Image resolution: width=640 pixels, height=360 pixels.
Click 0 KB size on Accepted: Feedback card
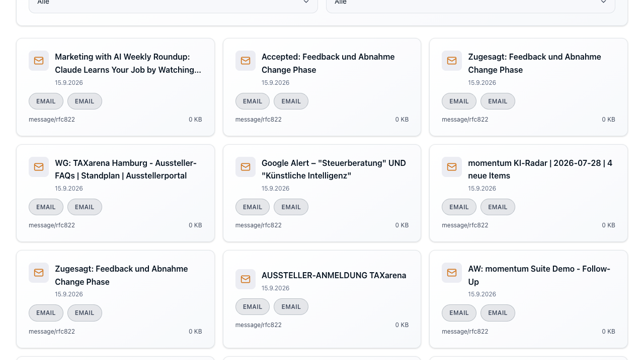click(402, 120)
